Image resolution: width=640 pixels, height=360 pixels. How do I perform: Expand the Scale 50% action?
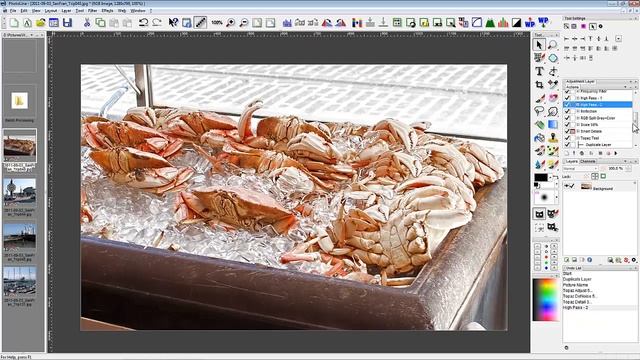[x=578, y=124]
